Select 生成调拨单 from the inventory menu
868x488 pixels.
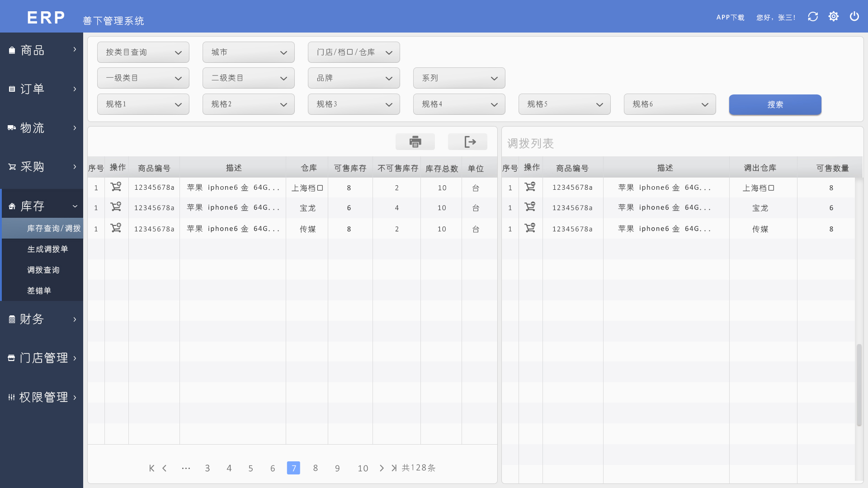(47, 249)
